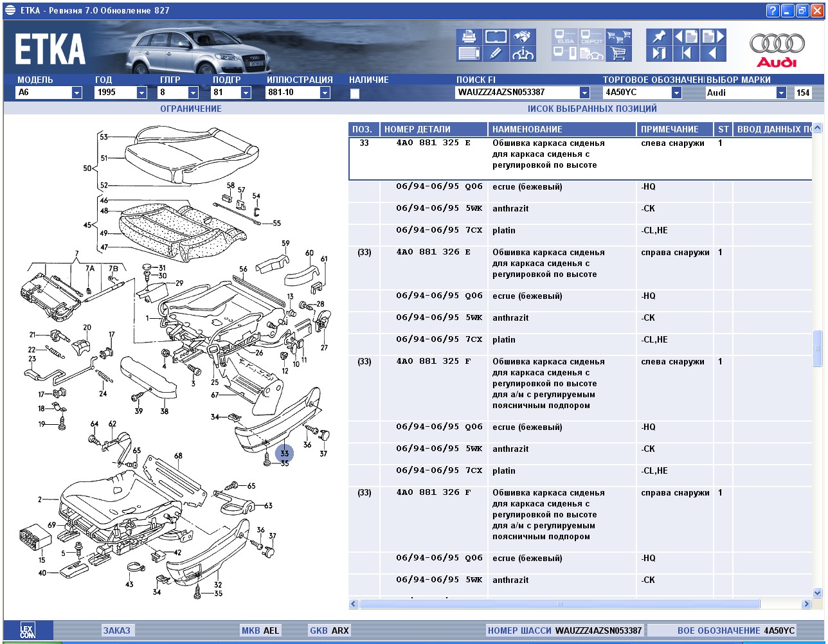Image resolution: width=828 pixels, height=644 pixels.
Task: Click the НОМЕР ШАССИ status field
Action: 565,631
